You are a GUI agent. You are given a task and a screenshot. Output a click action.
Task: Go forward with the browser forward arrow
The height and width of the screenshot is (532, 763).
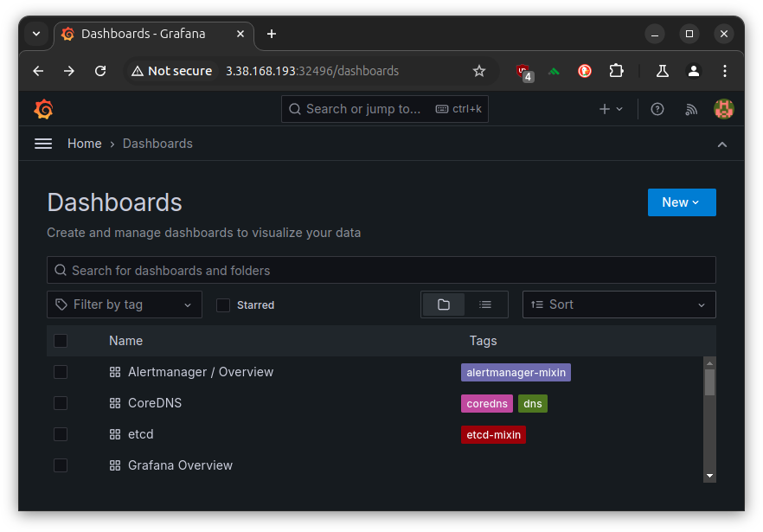(x=69, y=71)
